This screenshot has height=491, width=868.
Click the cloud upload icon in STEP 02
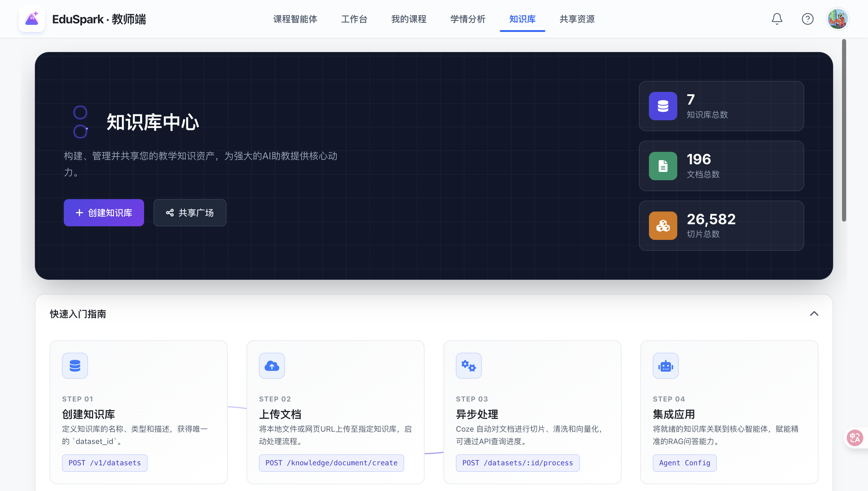click(x=272, y=365)
